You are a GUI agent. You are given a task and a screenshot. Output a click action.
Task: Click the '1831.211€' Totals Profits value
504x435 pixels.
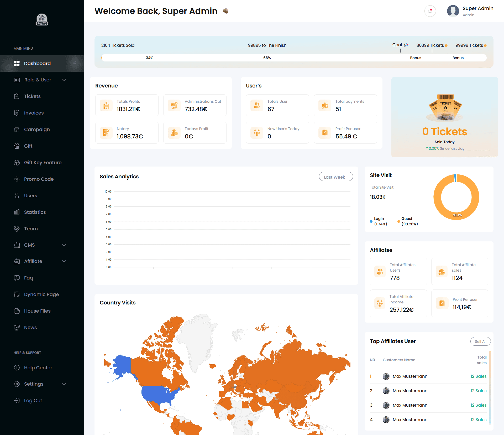[129, 109]
